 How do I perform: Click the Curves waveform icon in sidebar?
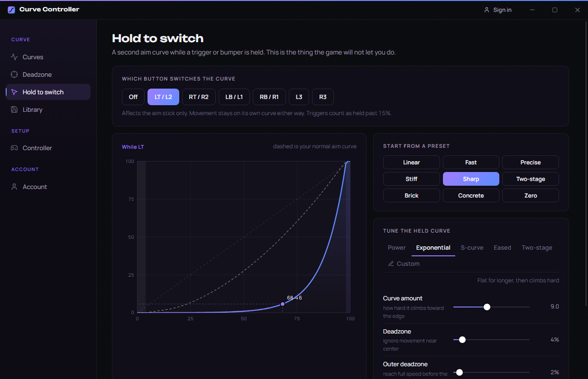coord(14,57)
